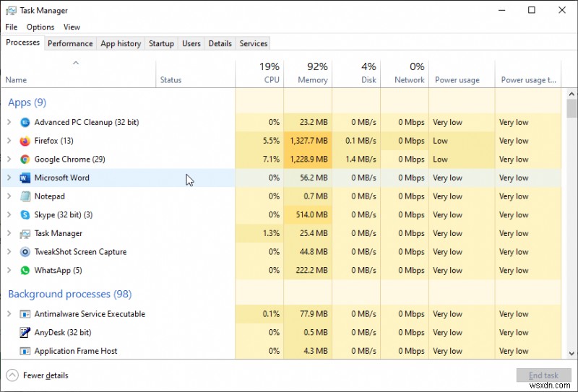Sort by Power usage trend column
Viewport: 578px width, 392px height.
[528, 74]
